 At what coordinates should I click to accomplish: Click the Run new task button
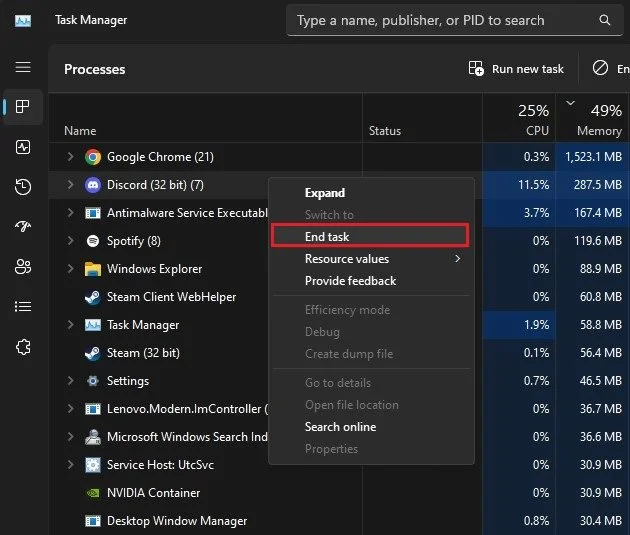click(516, 69)
